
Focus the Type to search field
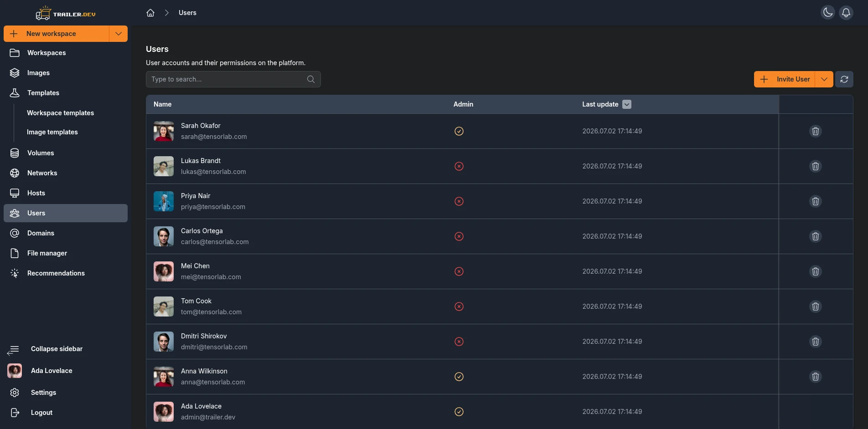coord(233,79)
